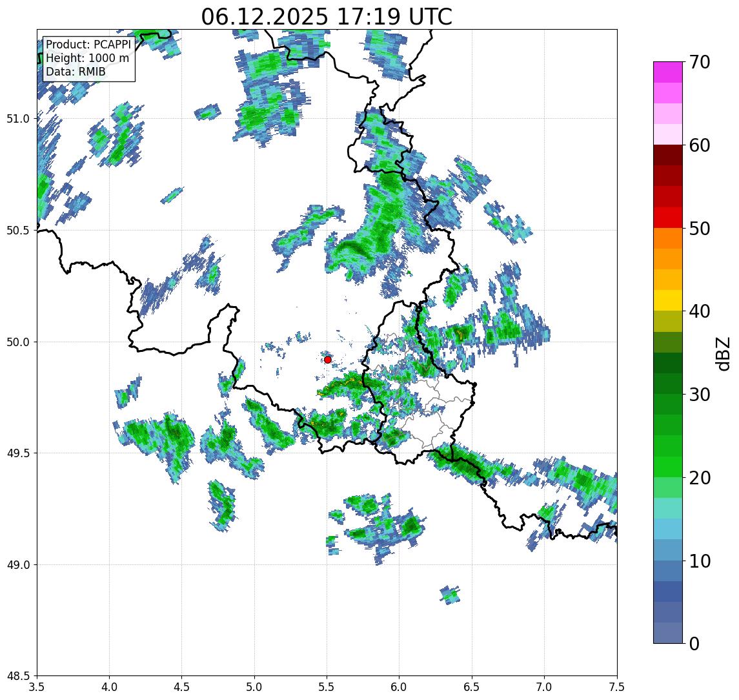
Task: Click the longitude axis label 4.0
Action: tap(109, 687)
